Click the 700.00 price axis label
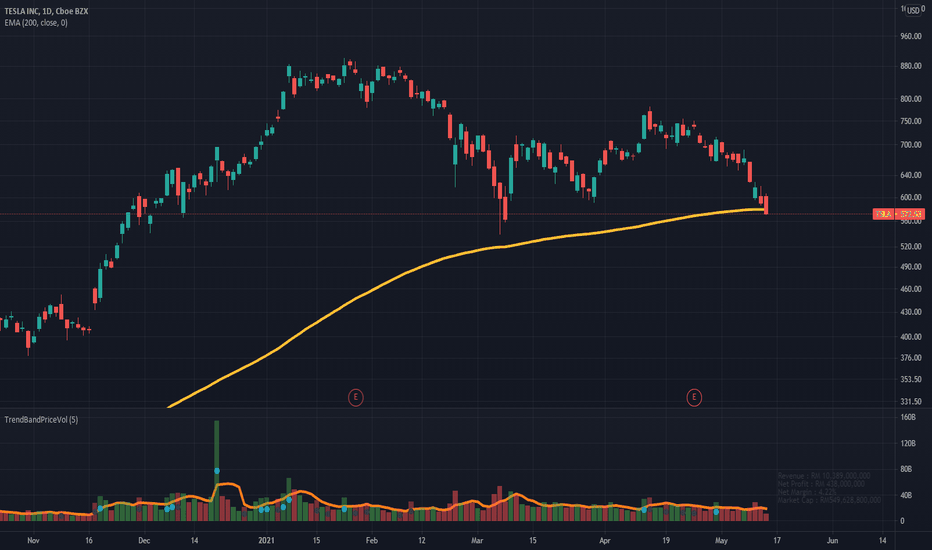 (910, 145)
